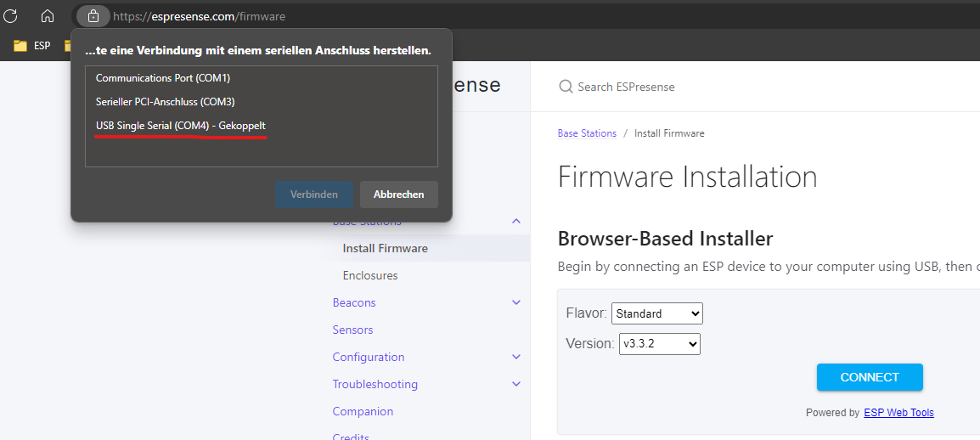Click the Firmware Installation page title
980x440 pixels.
point(688,177)
